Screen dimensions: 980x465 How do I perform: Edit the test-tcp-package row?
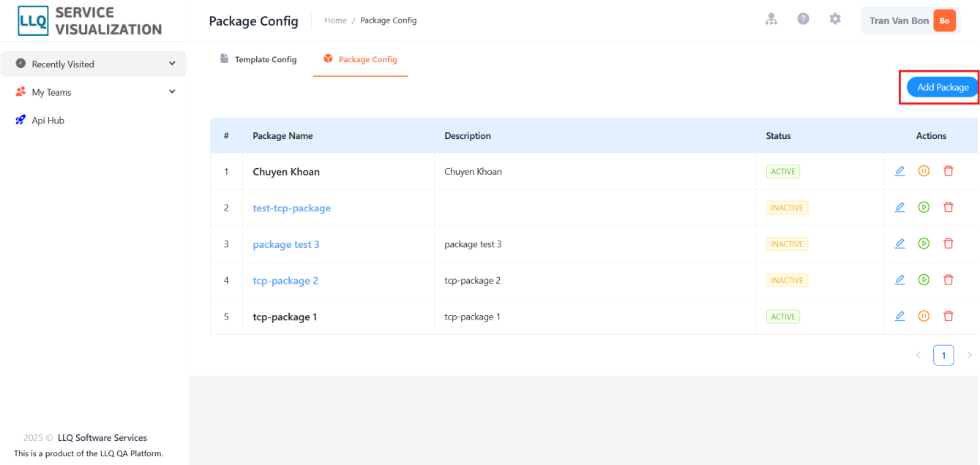(x=900, y=208)
